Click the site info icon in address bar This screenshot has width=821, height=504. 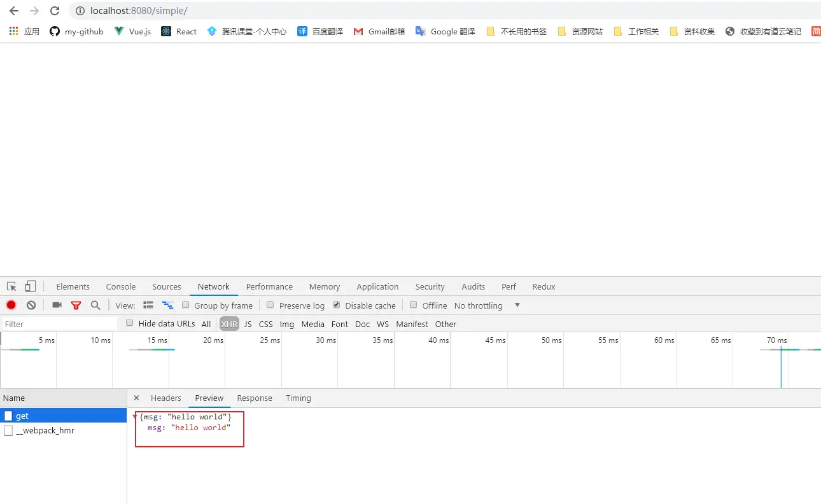(80, 11)
